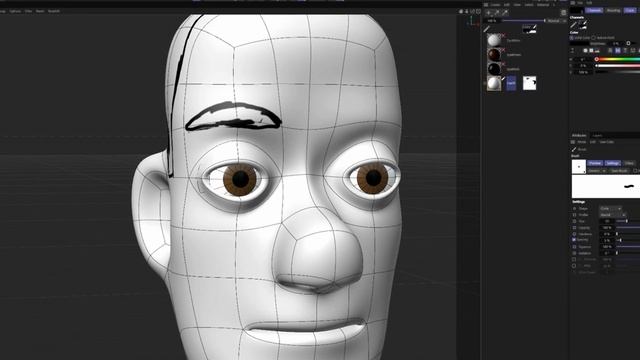The height and width of the screenshot is (360, 640).
Task: Click the second channel icon under Channels
Action: tap(583, 25)
